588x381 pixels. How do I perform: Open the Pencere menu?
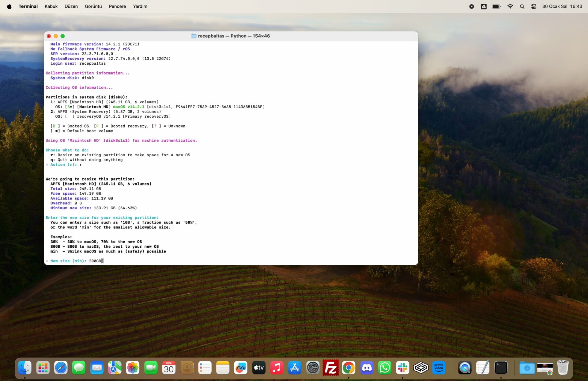(117, 6)
